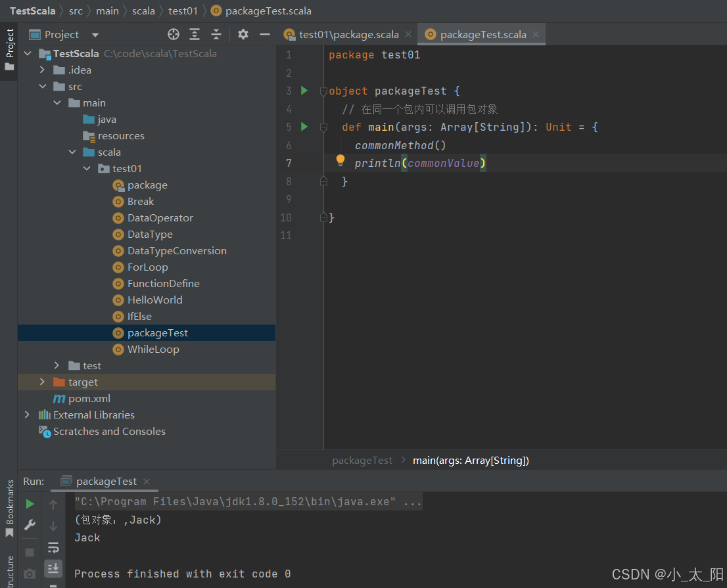The width and height of the screenshot is (727, 588).
Task: Click packageTest.scala in navigation breadcrumb
Action: pos(261,11)
